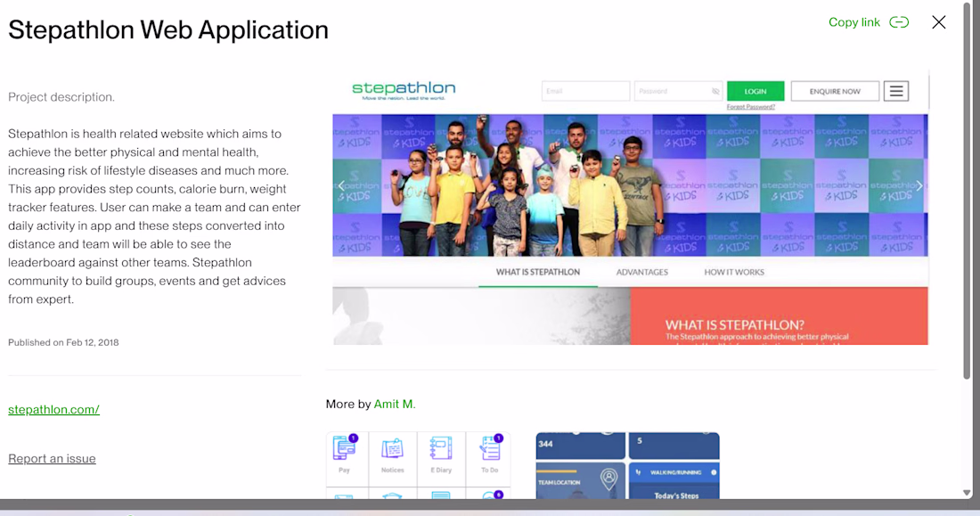The height and width of the screenshot is (516, 980).
Task: Select the HOW IT WORKS tab
Action: click(x=734, y=272)
